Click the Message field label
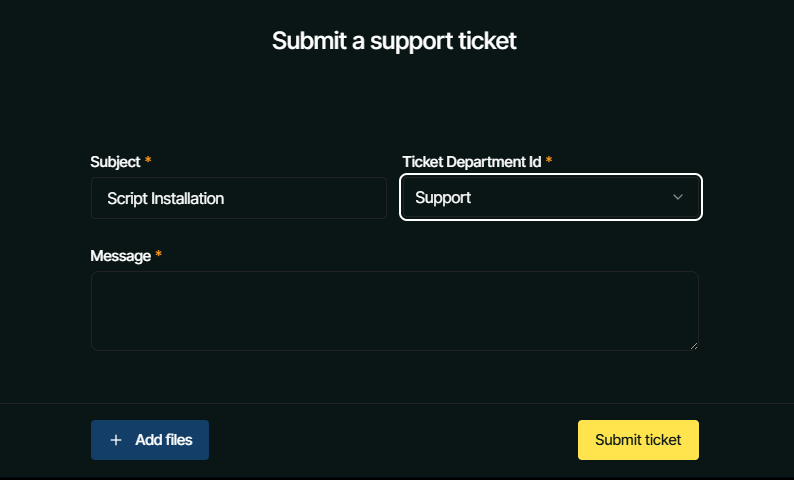 (120, 255)
